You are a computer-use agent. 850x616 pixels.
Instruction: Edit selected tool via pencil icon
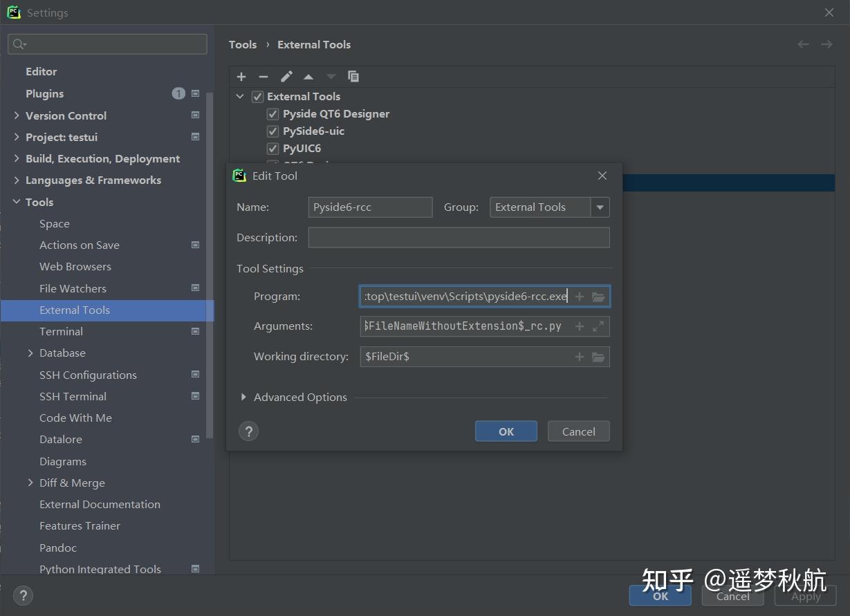tap(286, 77)
